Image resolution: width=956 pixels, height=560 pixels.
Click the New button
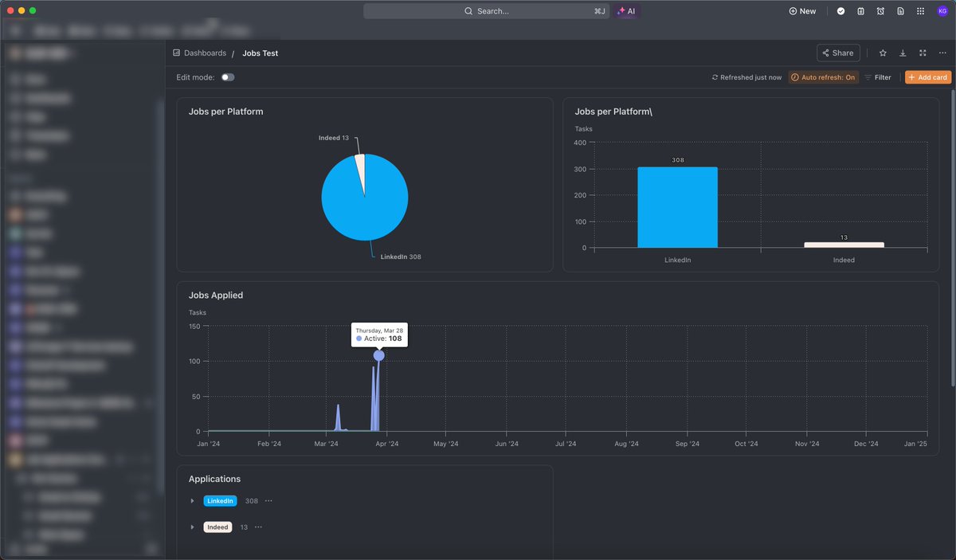(x=802, y=11)
